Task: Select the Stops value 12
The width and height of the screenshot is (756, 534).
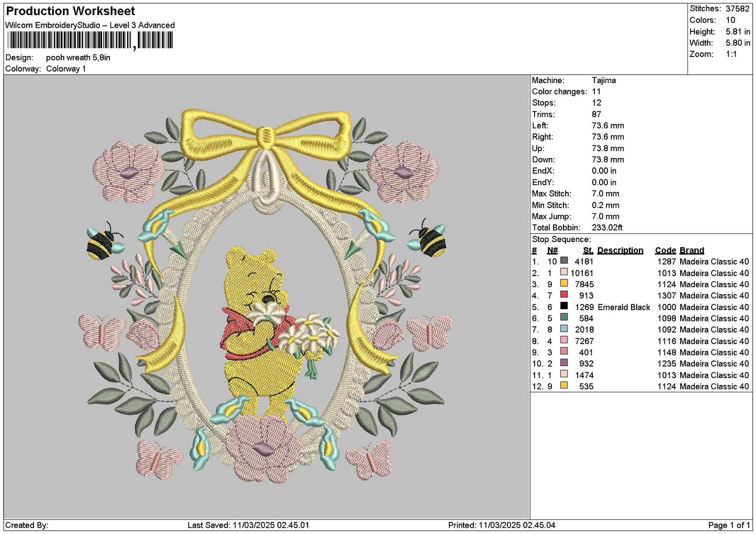Action: click(597, 103)
